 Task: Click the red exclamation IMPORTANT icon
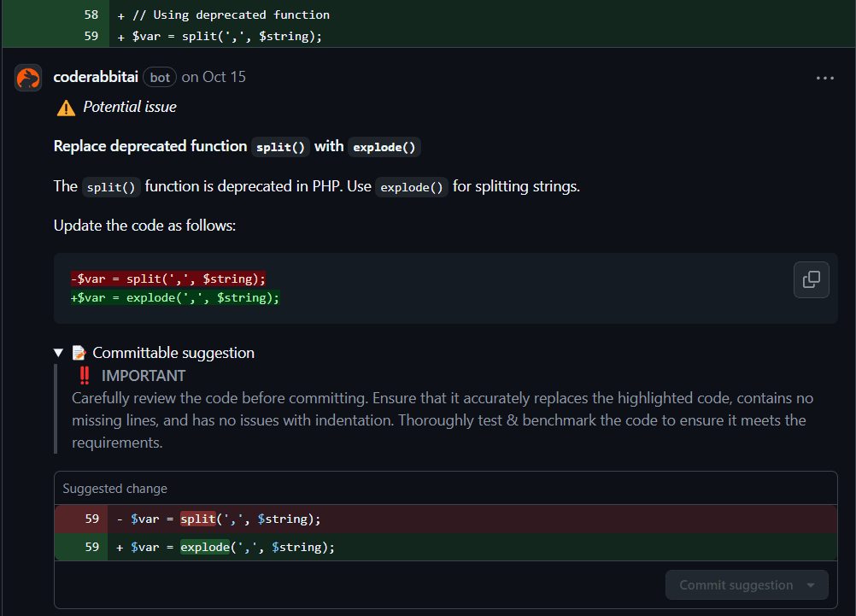84,375
